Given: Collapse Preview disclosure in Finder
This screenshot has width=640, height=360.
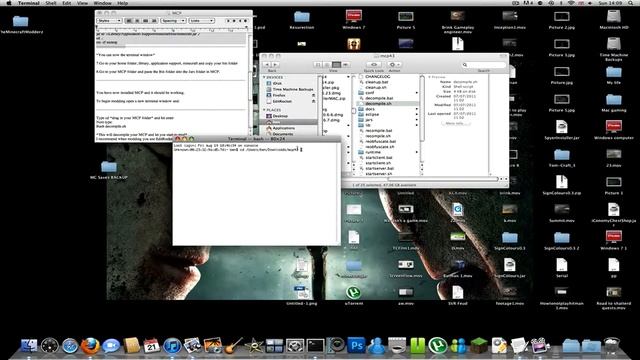Looking at the screenshot, I should tap(429, 77).
